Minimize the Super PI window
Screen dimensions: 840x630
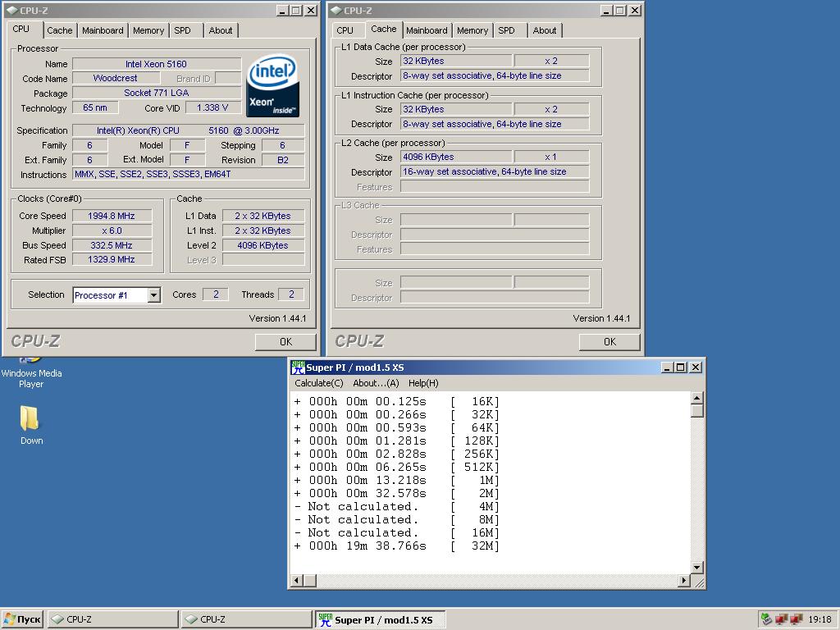pyautogui.click(x=667, y=367)
